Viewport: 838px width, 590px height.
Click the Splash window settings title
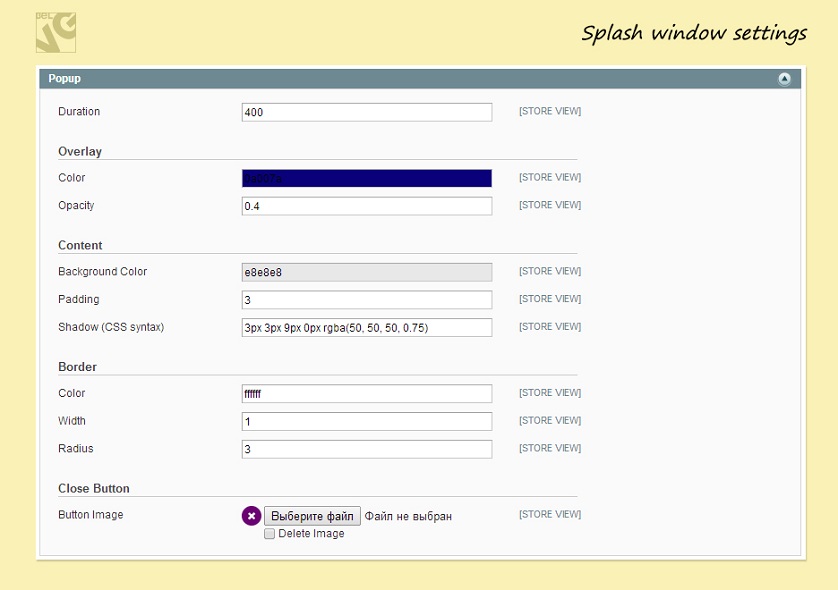tap(693, 33)
